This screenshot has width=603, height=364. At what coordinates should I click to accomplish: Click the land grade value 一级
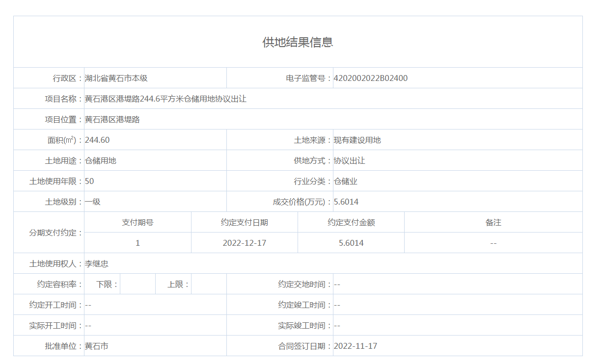[92, 202]
